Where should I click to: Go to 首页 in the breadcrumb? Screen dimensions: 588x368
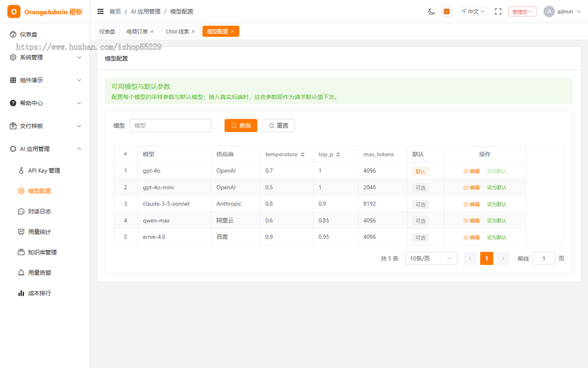tap(115, 11)
